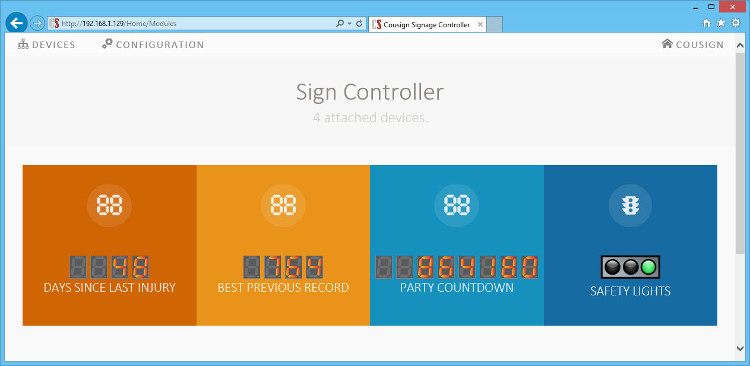Open the address bar search dropdown arrow
The image size is (750, 366).
(x=349, y=23)
